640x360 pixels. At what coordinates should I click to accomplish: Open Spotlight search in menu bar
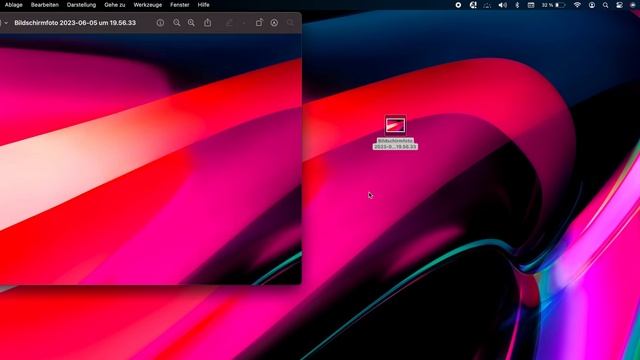[x=606, y=5]
